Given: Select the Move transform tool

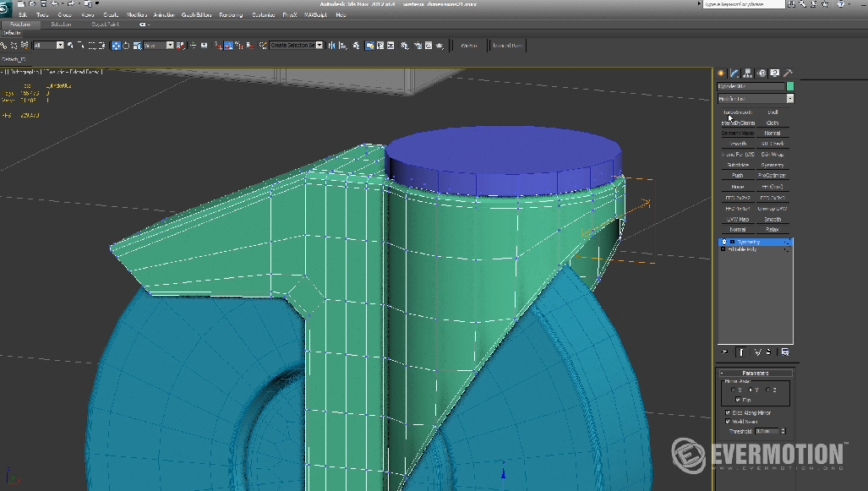Looking at the screenshot, I should point(116,46).
